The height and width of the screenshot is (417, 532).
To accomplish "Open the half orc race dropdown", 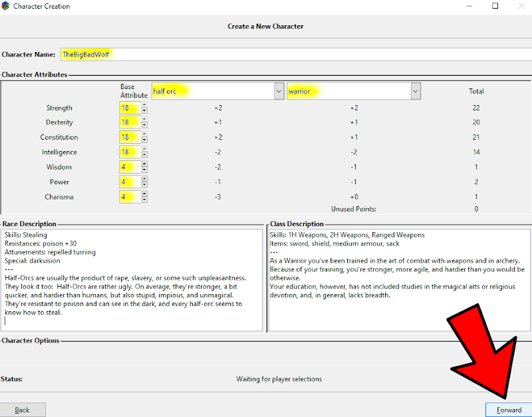I will tap(279, 91).
